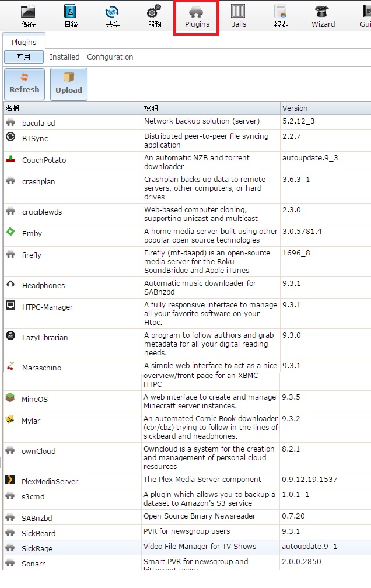The height and width of the screenshot is (588, 371).
Task: Open the Configuration tab
Action: pyautogui.click(x=110, y=57)
